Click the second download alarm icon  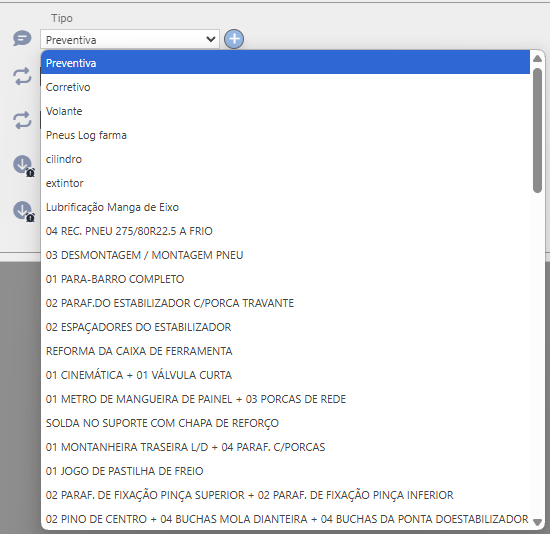(24, 211)
